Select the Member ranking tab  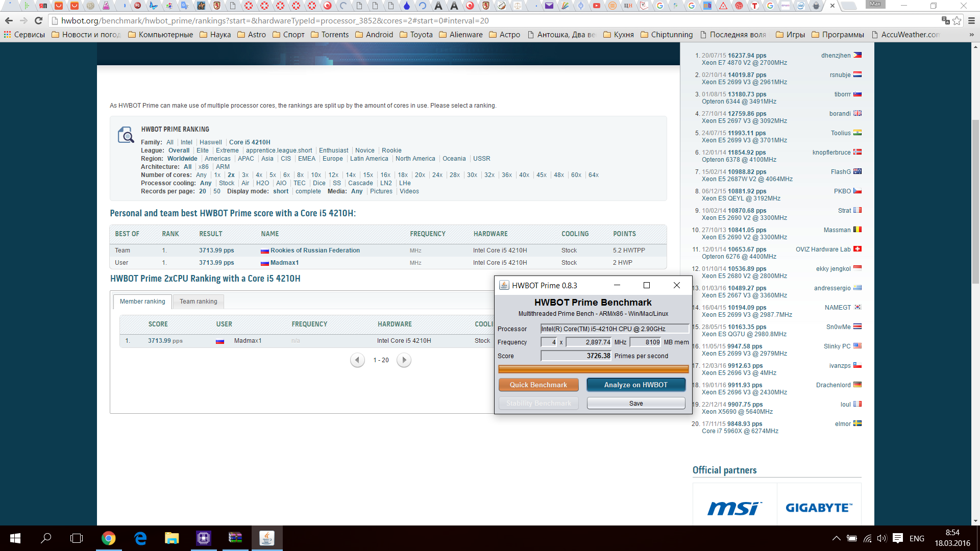[x=142, y=302]
